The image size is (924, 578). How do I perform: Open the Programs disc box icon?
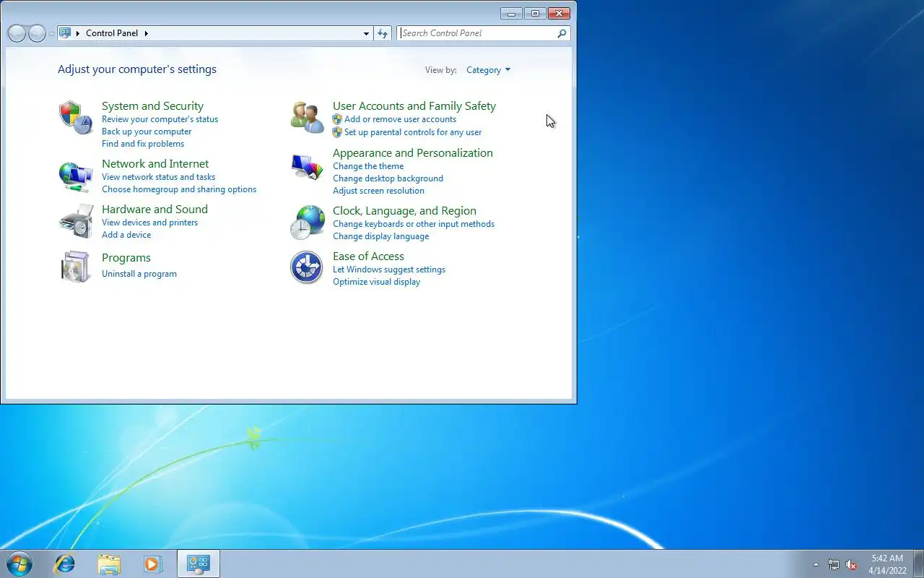(x=76, y=267)
